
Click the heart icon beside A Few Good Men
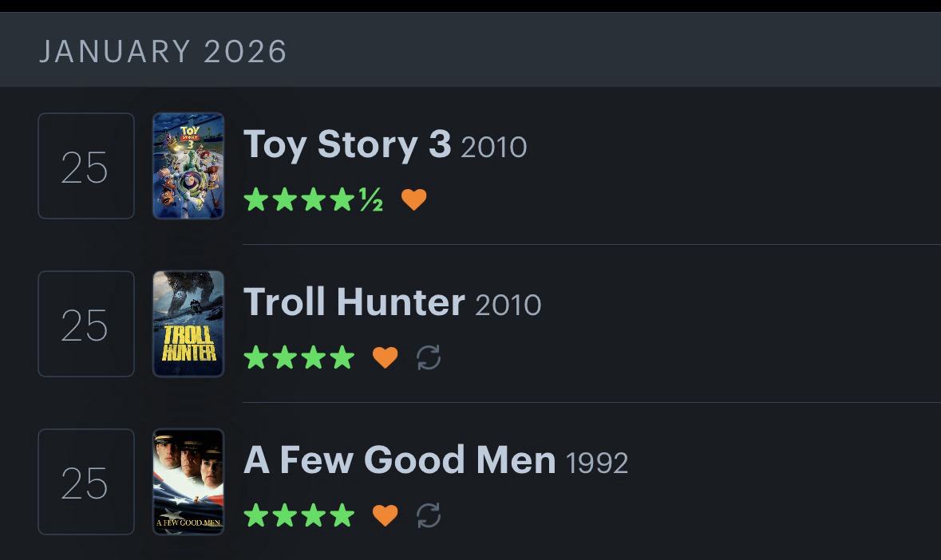click(385, 515)
